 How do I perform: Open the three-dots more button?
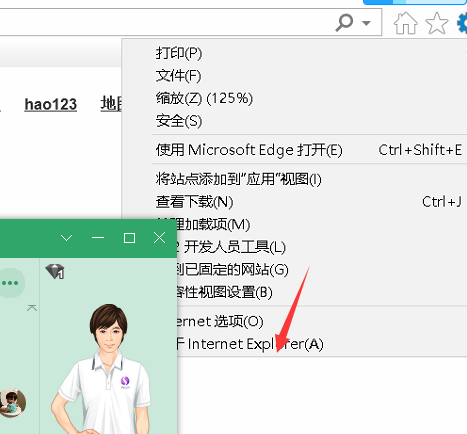click(10, 283)
